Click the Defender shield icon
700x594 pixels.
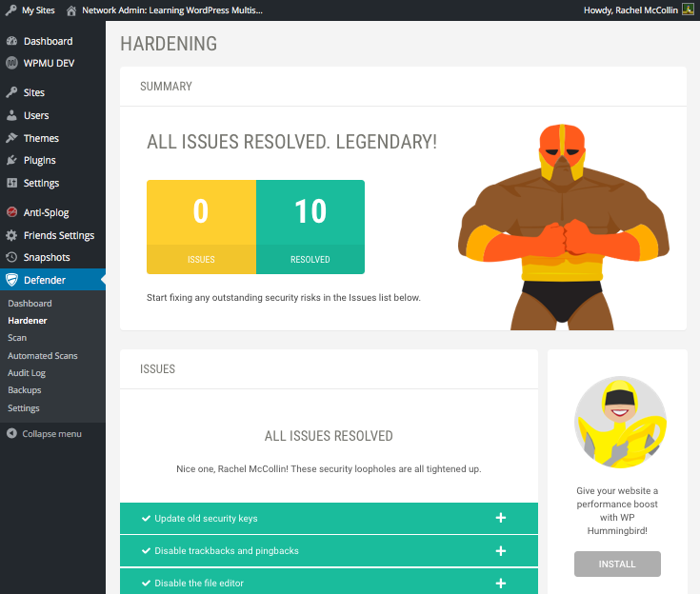(11, 280)
